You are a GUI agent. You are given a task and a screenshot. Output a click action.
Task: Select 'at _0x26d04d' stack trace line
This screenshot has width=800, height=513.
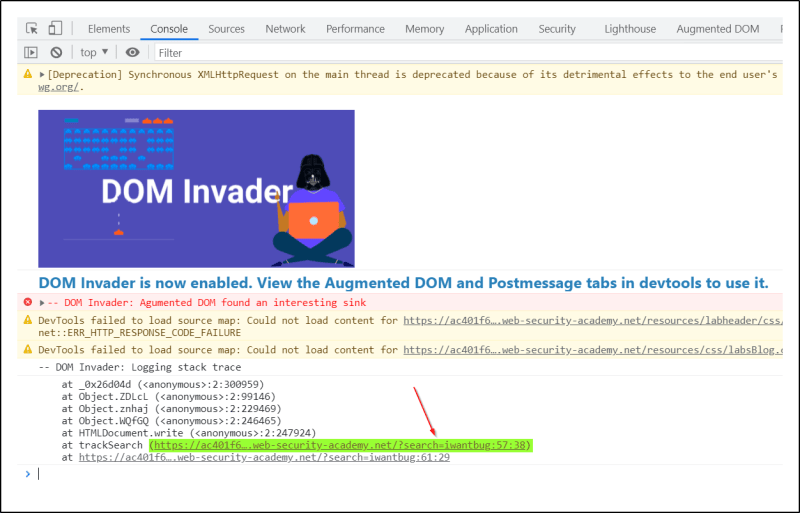tap(163, 384)
